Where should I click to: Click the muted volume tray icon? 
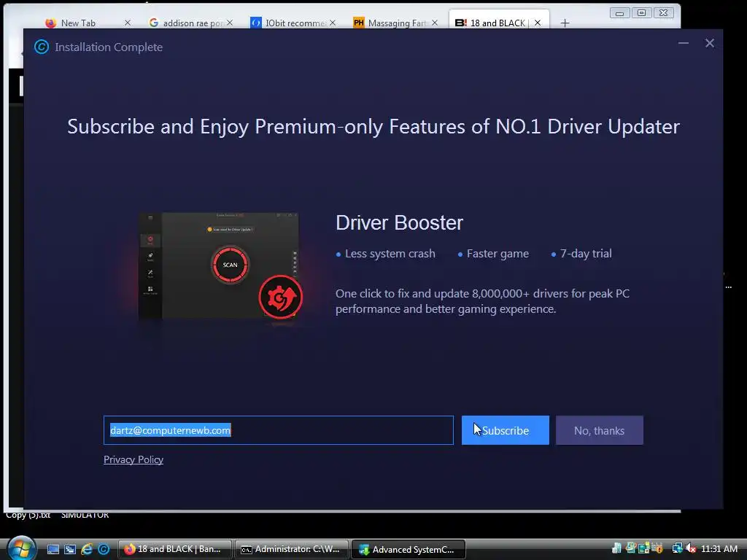tap(690, 549)
